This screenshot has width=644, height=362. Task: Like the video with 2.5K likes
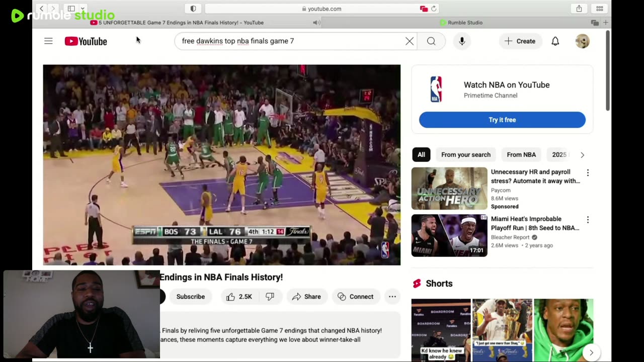coord(239,297)
